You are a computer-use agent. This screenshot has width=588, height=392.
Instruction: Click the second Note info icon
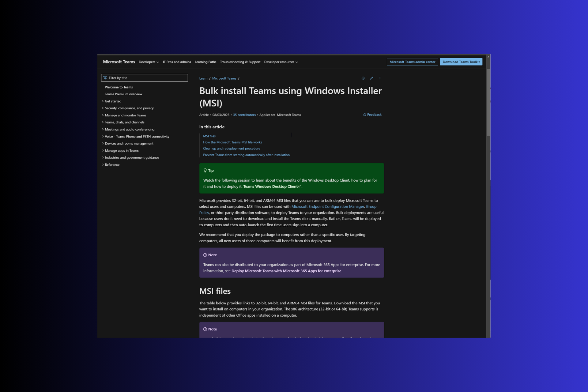point(205,329)
